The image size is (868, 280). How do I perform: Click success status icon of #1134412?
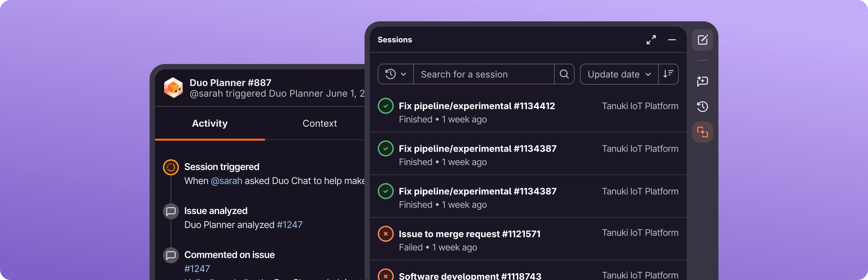click(x=386, y=106)
